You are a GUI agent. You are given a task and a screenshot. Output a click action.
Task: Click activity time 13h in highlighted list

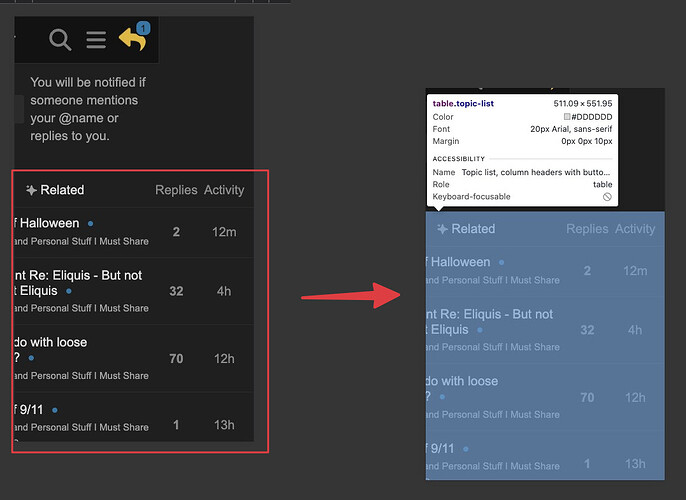(635, 464)
